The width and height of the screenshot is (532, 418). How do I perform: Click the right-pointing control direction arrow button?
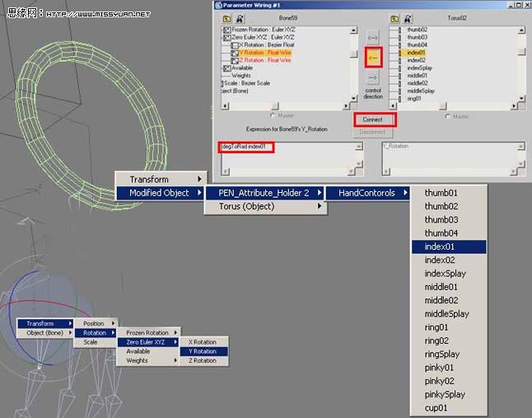373,78
